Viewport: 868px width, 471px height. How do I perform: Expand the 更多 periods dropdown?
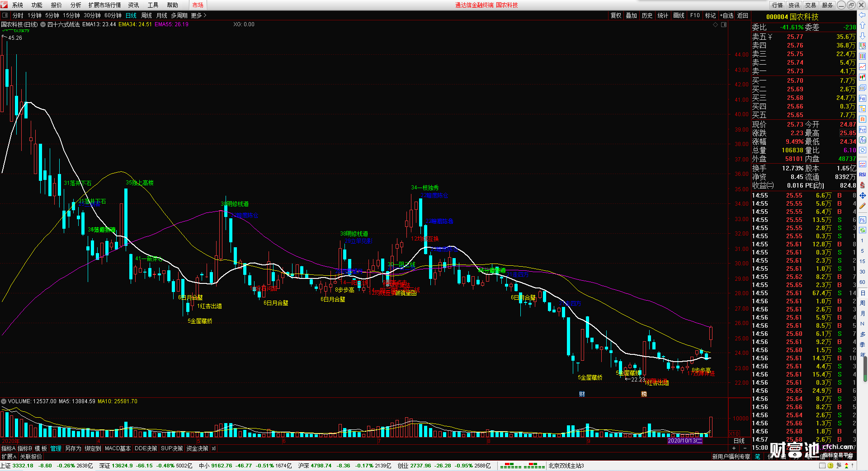(198, 15)
